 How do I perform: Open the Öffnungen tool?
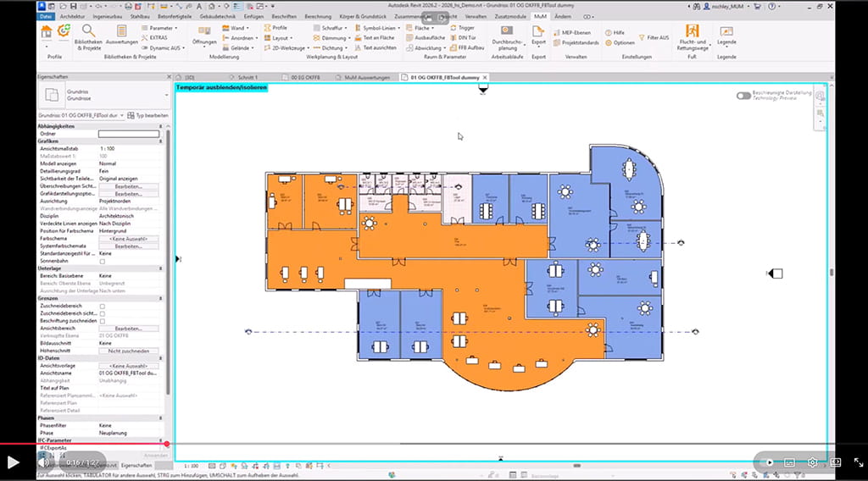click(204, 36)
